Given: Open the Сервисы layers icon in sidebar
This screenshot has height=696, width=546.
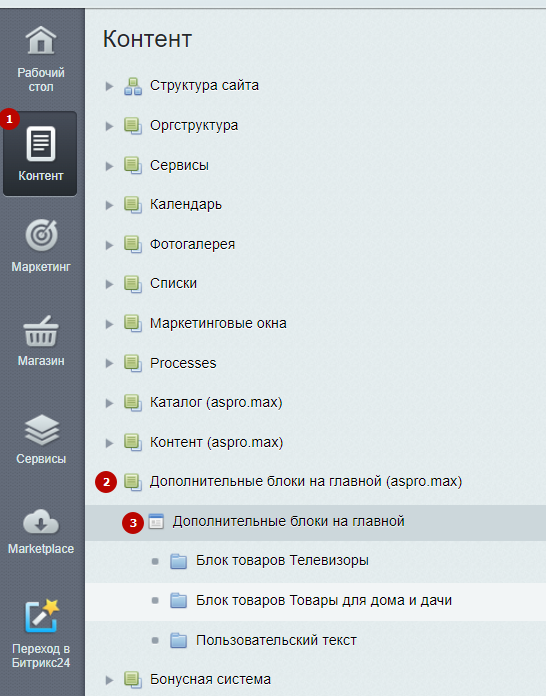Looking at the screenshot, I should coord(41,430).
